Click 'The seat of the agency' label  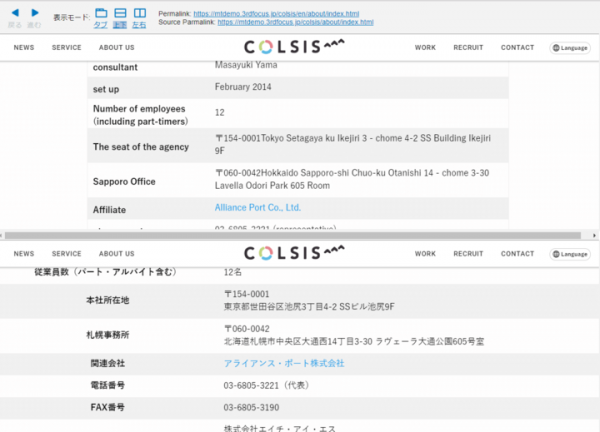click(x=141, y=147)
